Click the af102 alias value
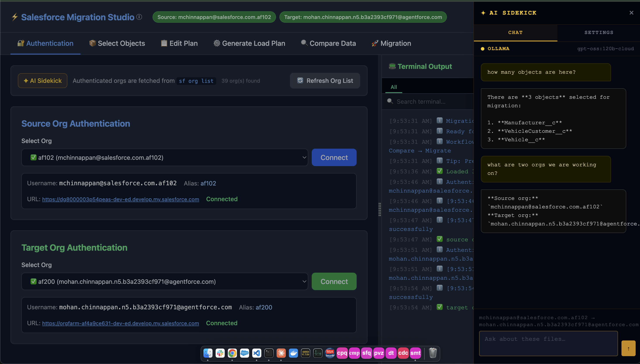 pos(208,183)
